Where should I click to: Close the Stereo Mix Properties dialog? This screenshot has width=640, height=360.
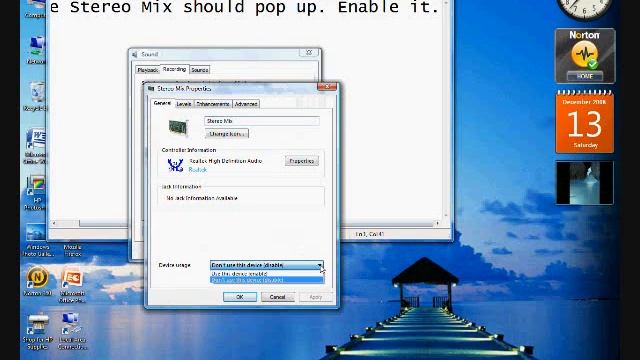[327, 87]
